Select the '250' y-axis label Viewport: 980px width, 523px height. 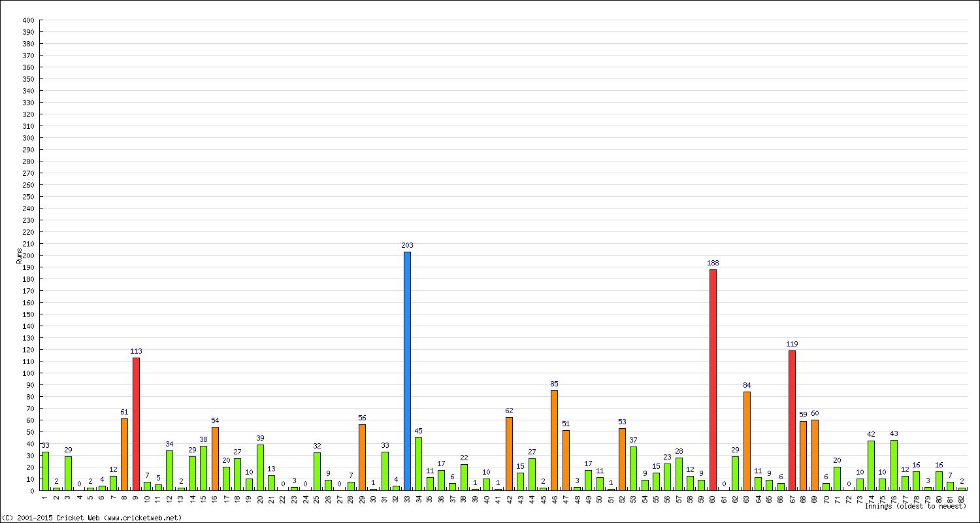click(x=27, y=197)
